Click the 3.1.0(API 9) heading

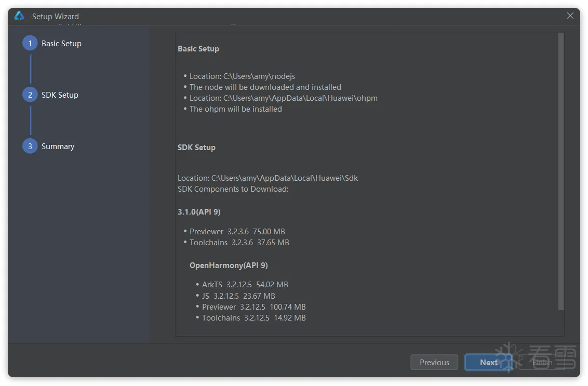(x=199, y=212)
